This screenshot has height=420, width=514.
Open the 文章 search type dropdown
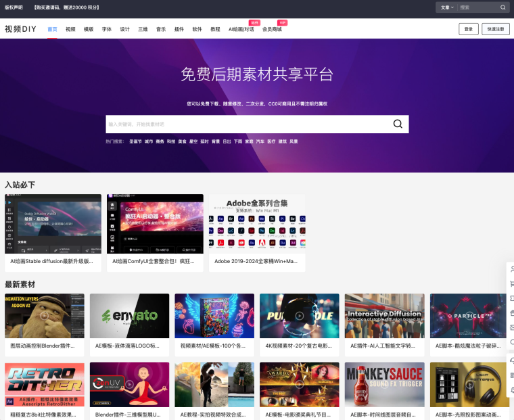point(447,7)
